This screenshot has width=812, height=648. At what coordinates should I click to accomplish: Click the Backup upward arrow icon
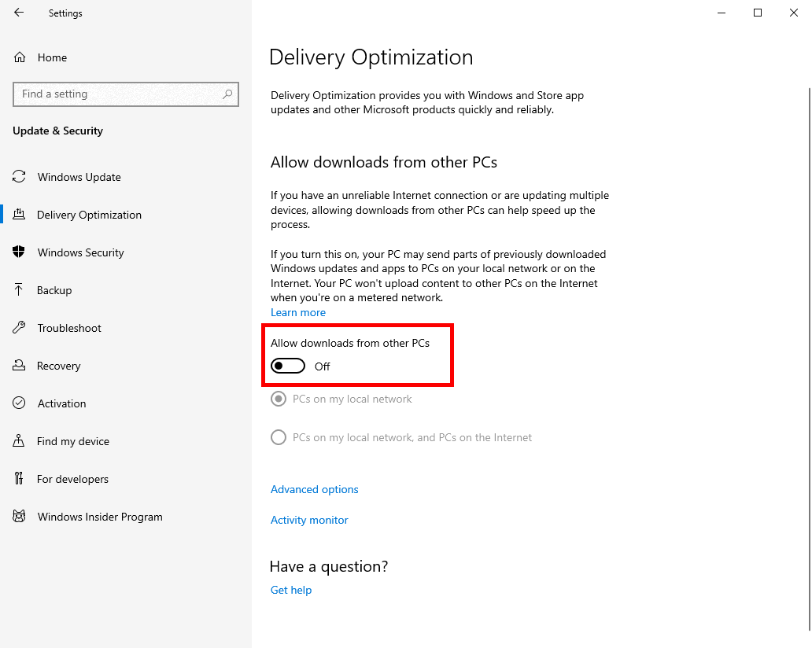19,290
